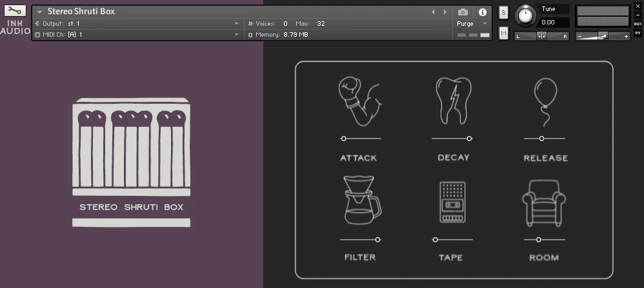Click the output volume slider
The height and width of the screenshot is (288, 644).
pos(603,37)
